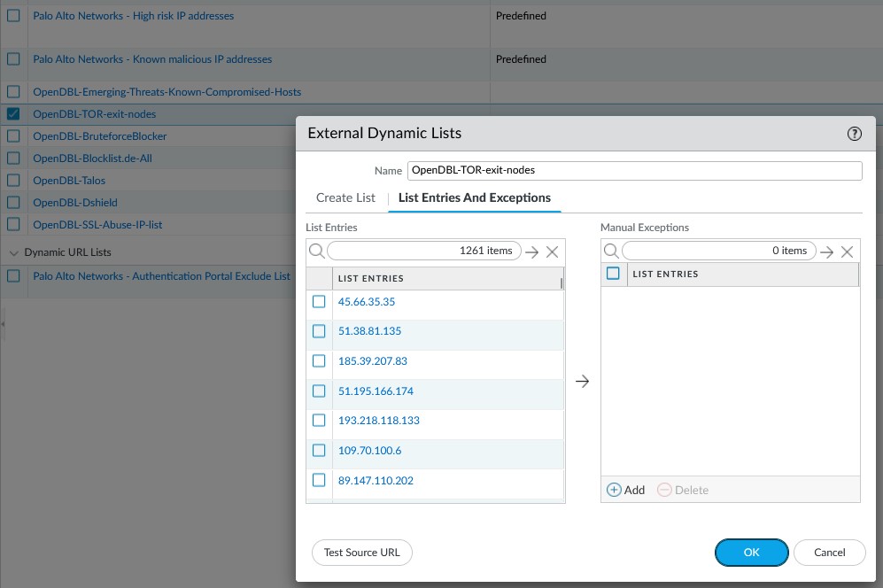This screenshot has width=883, height=588.
Task: Click the IP entry 193.218.118.133
Action: click(379, 420)
